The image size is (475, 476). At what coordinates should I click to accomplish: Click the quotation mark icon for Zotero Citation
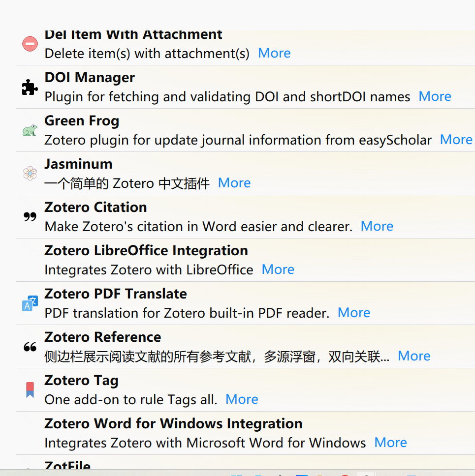click(x=30, y=216)
